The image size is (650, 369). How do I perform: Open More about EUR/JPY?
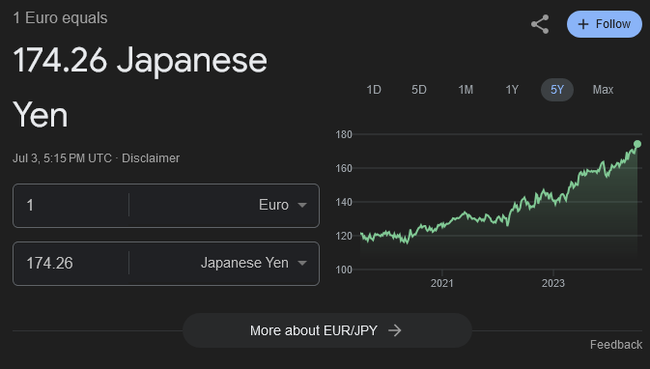click(327, 330)
